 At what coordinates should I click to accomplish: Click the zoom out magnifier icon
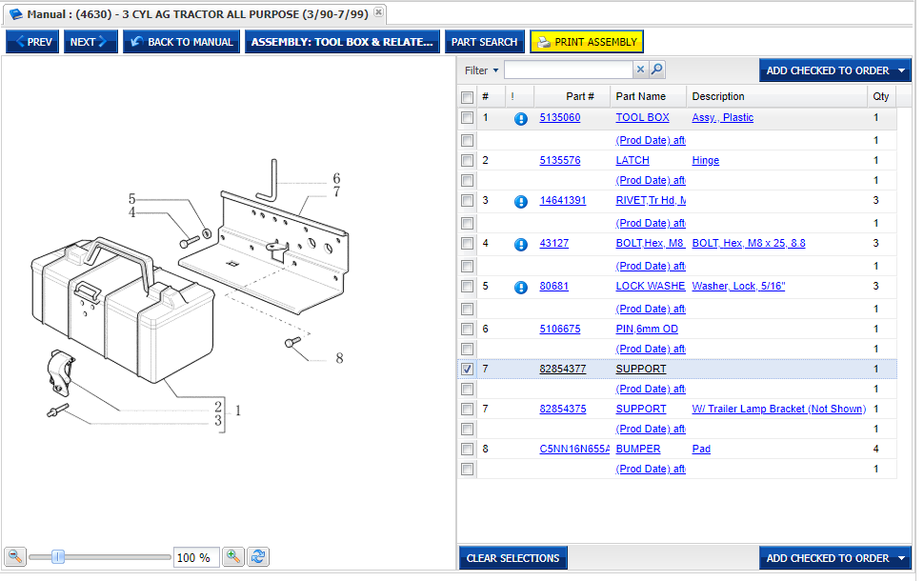pos(15,557)
